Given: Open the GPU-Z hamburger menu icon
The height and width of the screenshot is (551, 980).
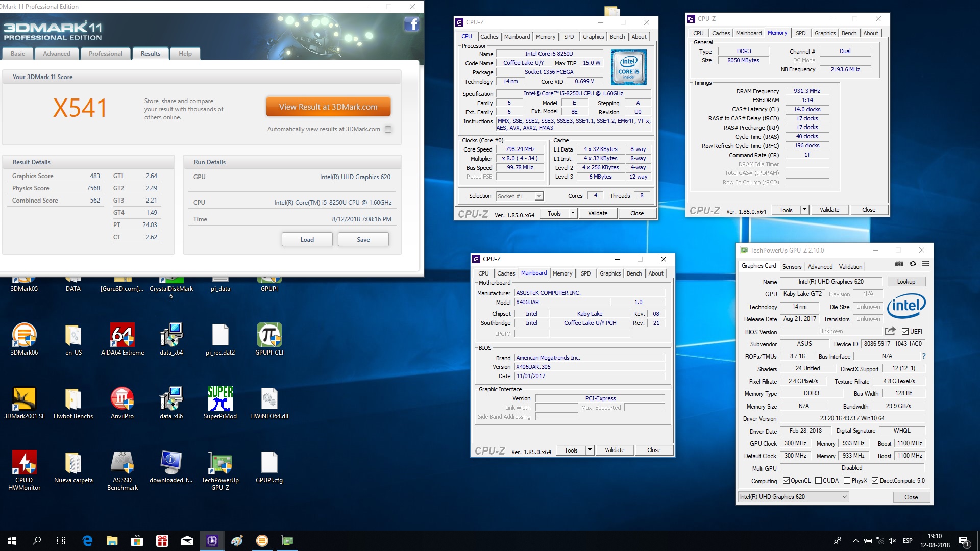Looking at the screenshot, I should (925, 264).
